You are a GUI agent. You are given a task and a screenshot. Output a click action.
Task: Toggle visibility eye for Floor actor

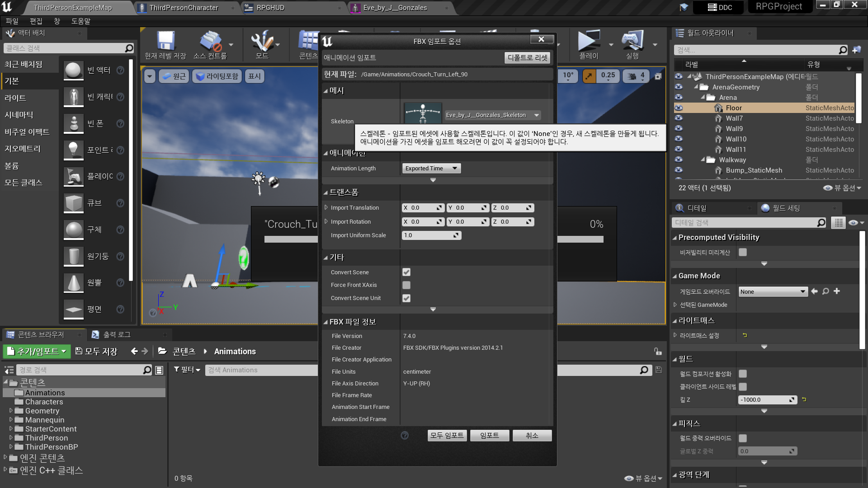click(x=679, y=108)
